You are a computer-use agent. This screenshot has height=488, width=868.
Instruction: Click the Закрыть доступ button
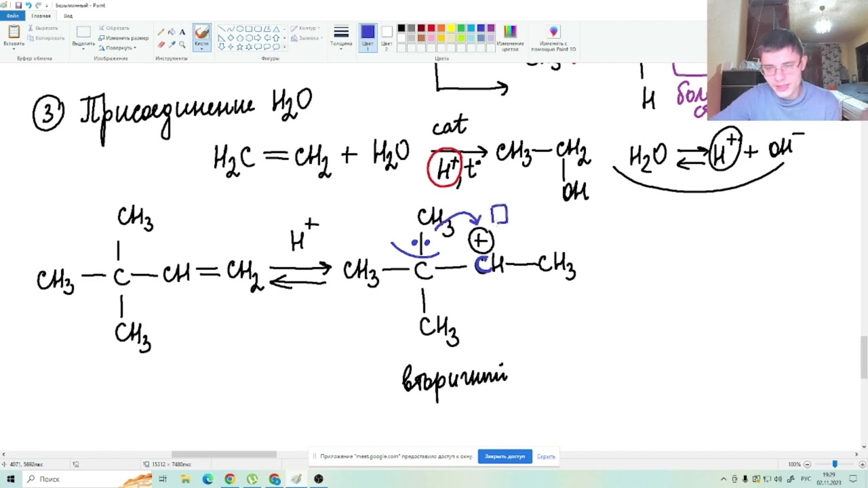[505, 456]
